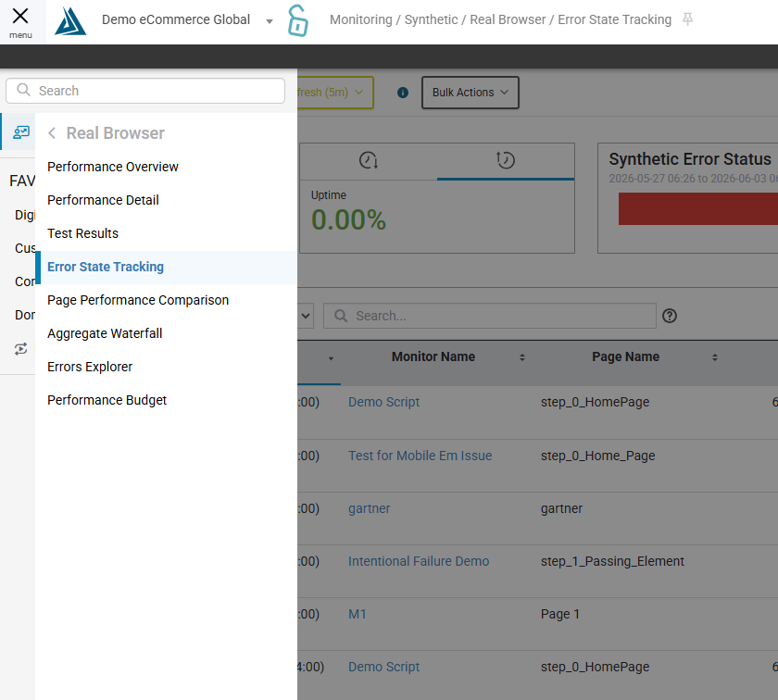Open Demo eCommerce Global account dropdown
This screenshot has width=778, height=700.
[270, 21]
